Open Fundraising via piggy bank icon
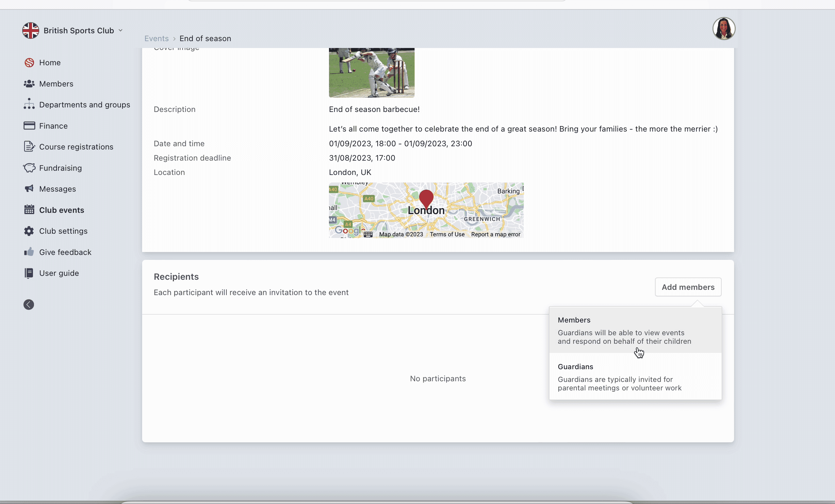The height and width of the screenshot is (504, 835). coord(29,168)
